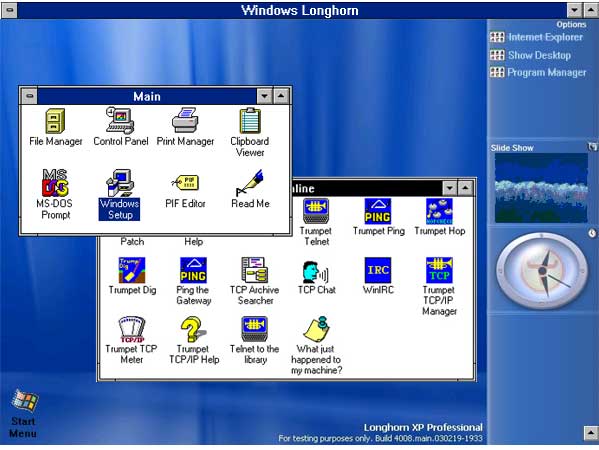Launch Trumpet Dig

pos(132,276)
